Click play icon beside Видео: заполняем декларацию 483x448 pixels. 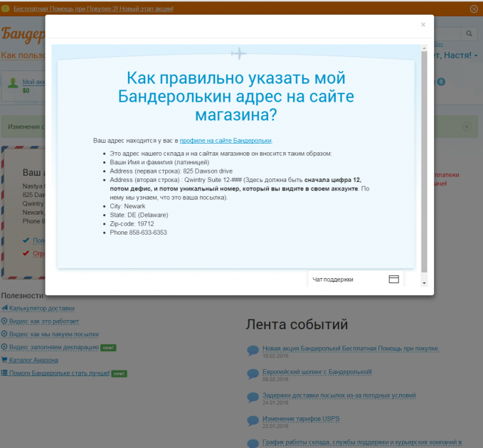[x=4, y=347]
